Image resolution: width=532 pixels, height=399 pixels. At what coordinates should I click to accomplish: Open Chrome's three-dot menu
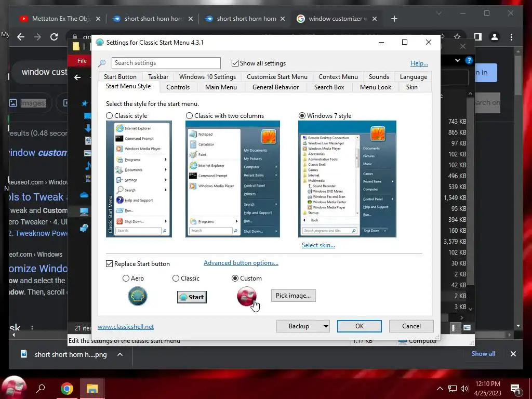(x=511, y=37)
